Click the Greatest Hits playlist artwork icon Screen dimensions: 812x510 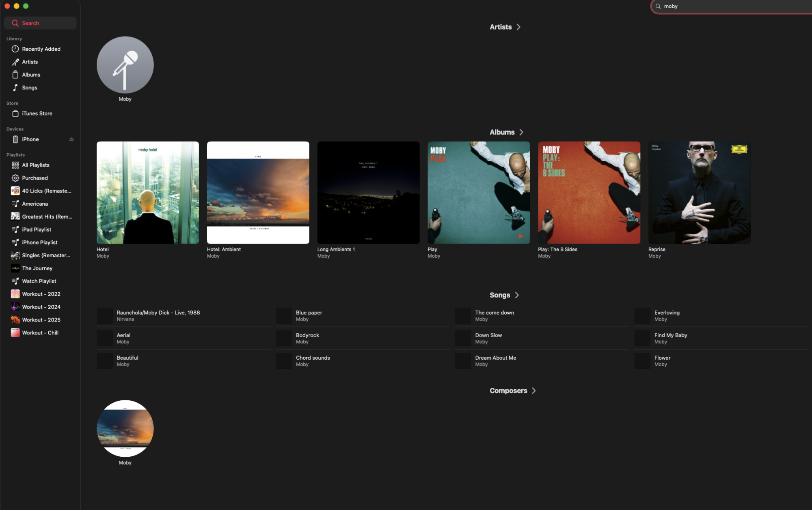click(x=15, y=217)
